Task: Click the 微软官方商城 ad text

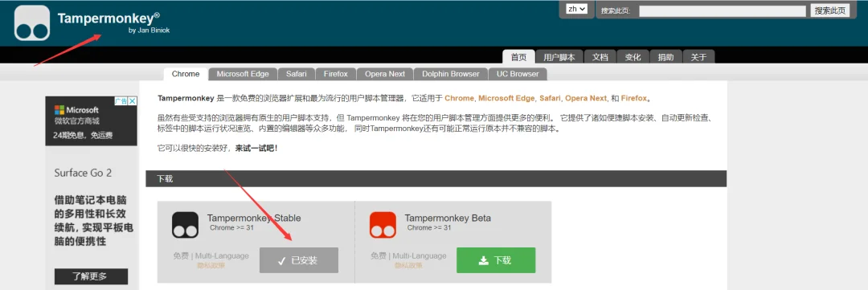Action: (x=76, y=121)
